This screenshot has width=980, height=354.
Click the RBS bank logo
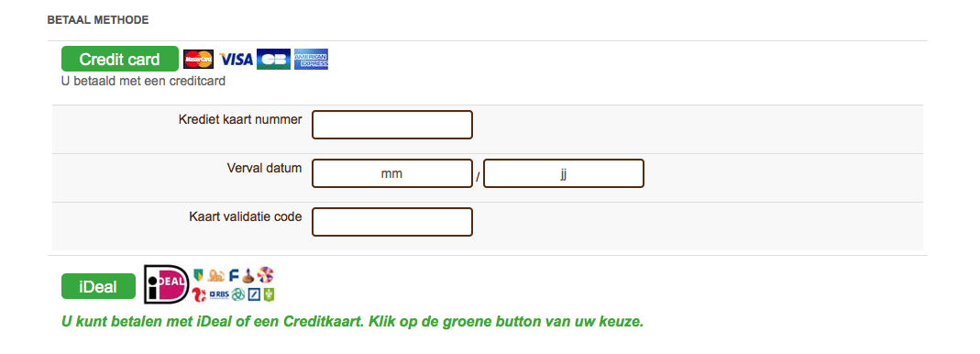[219, 294]
